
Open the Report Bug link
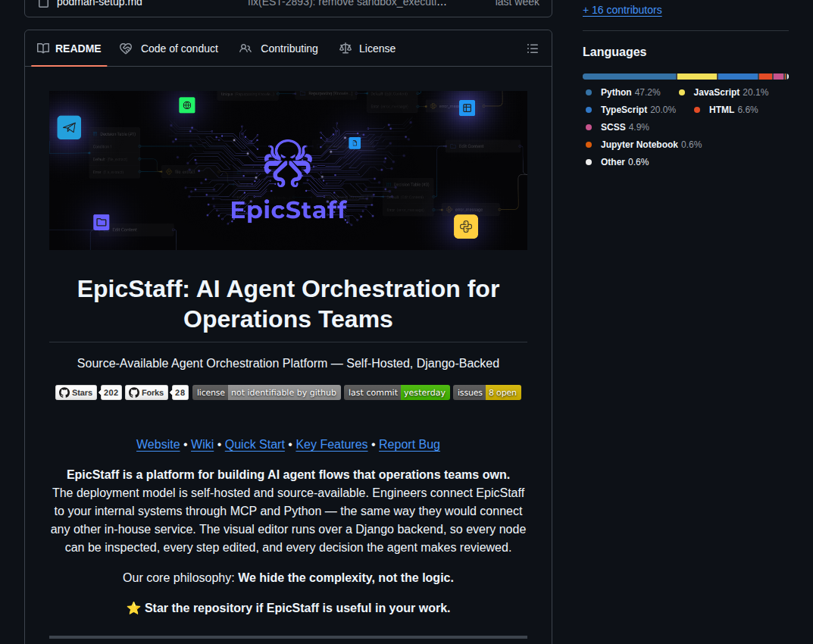pos(409,445)
